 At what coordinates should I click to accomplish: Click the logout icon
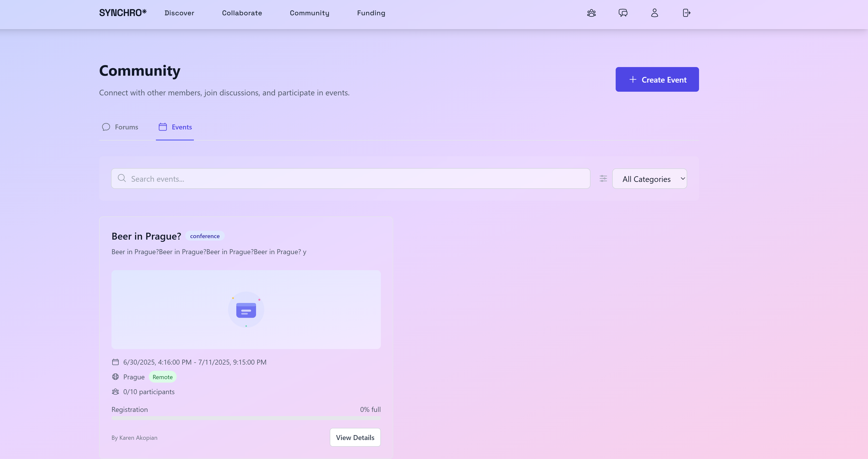click(x=686, y=13)
